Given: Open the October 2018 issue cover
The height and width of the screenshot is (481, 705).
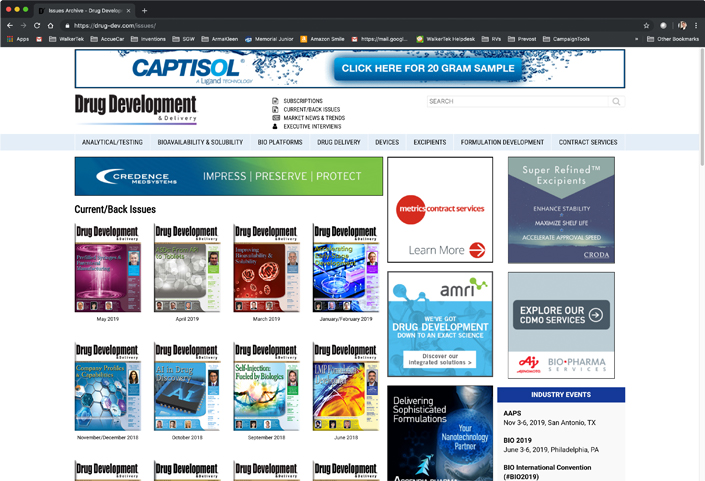Looking at the screenshot, I should 187,387.
